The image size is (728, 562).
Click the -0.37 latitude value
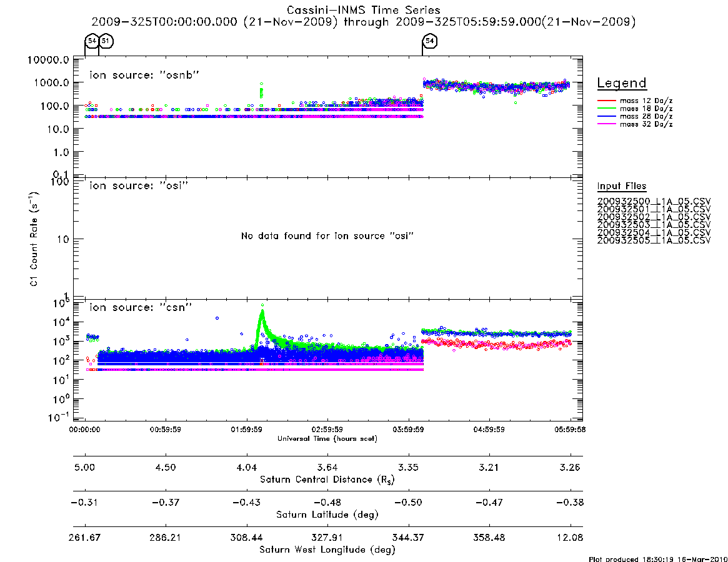click(x=166, y=503)
